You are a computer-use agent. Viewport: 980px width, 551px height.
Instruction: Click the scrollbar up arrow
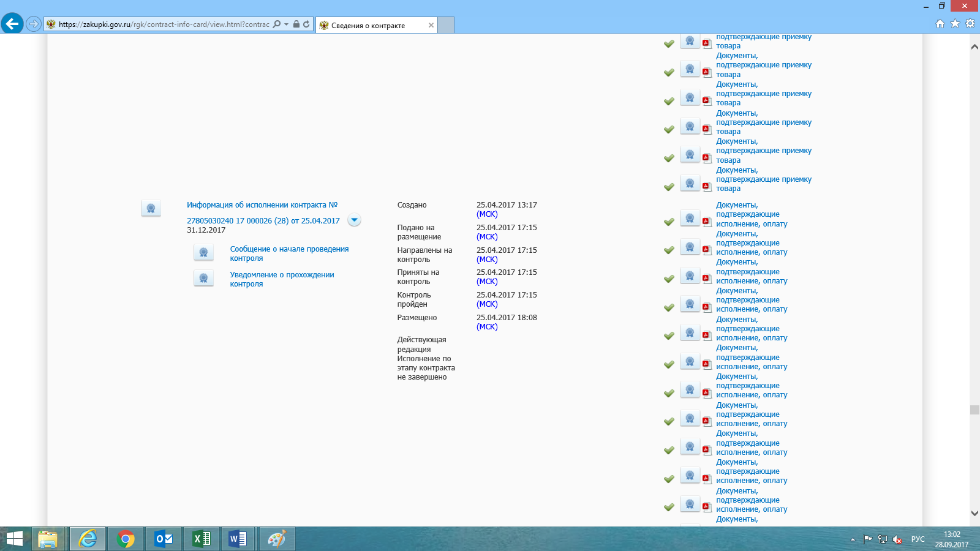974,47
